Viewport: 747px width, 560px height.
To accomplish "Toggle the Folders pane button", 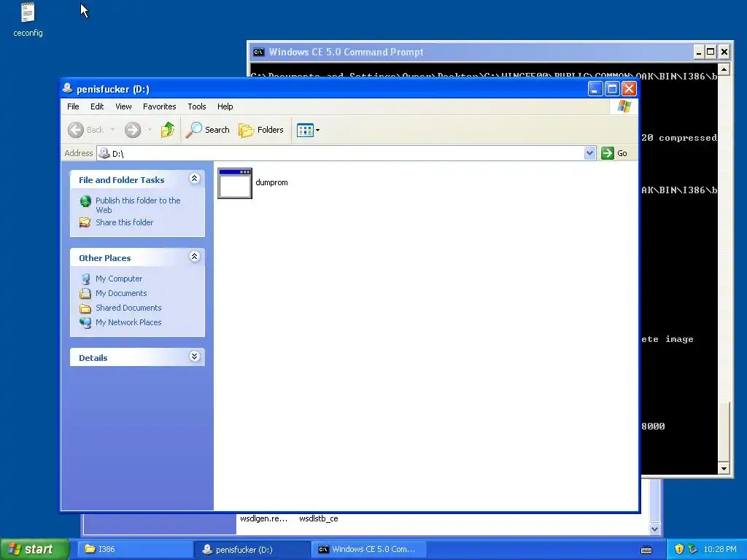I will pyautogui.click(x=261, y=130).
